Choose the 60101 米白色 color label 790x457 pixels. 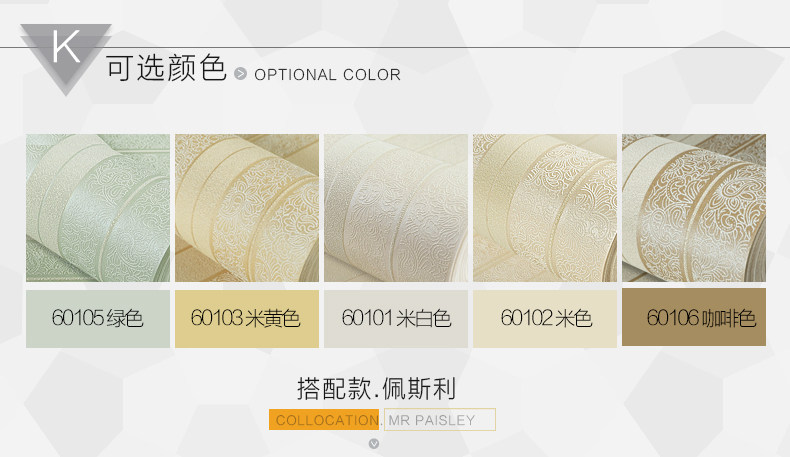(396, 318)
